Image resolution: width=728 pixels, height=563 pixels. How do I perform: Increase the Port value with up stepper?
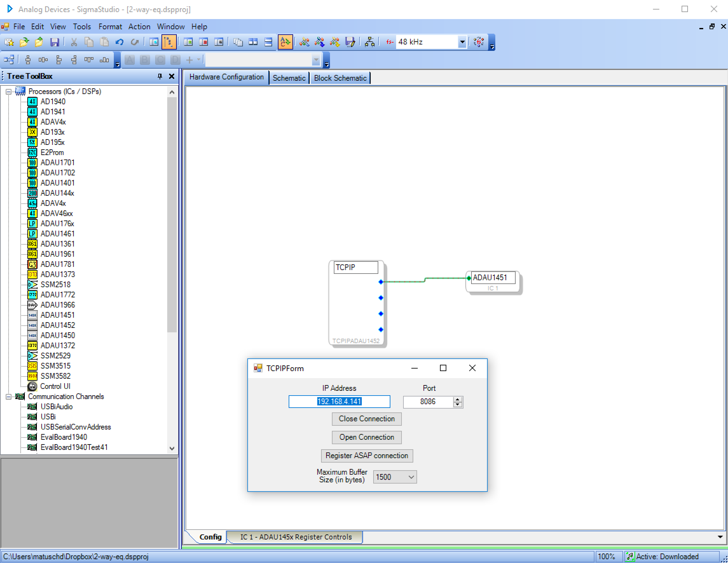458,399
